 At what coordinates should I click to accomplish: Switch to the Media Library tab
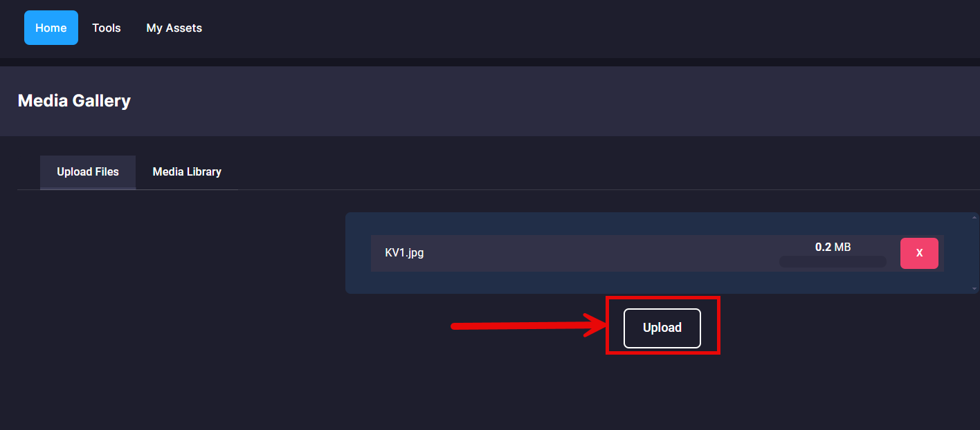[x=187, y=172]
